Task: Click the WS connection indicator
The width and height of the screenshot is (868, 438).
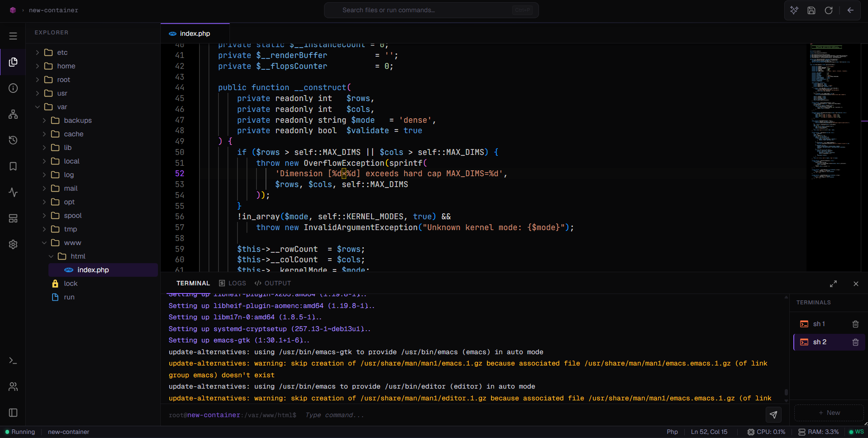Action: (x=856, y=432)
